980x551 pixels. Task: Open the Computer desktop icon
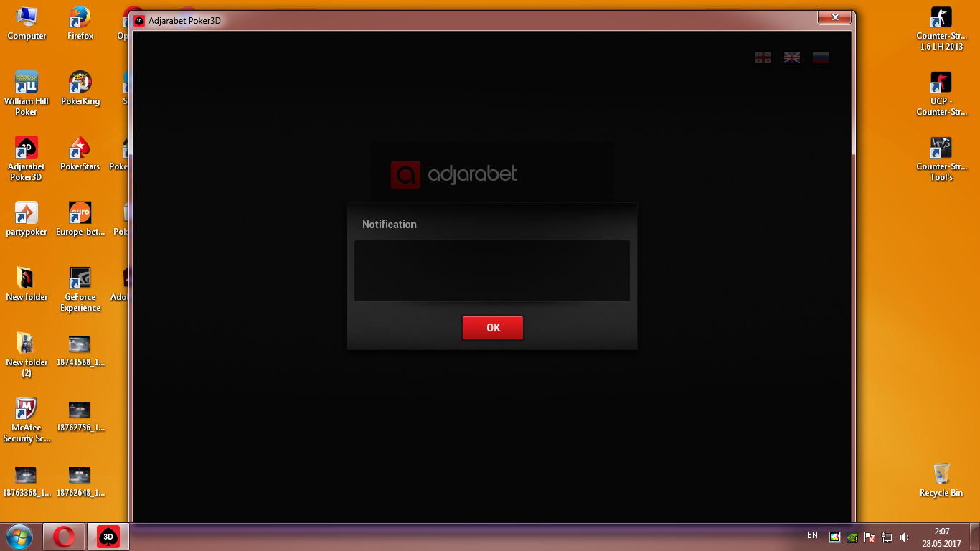point(27,24)
